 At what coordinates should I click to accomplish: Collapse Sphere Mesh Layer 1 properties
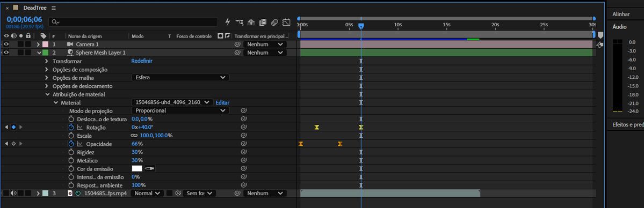click(x=39, y=53)
